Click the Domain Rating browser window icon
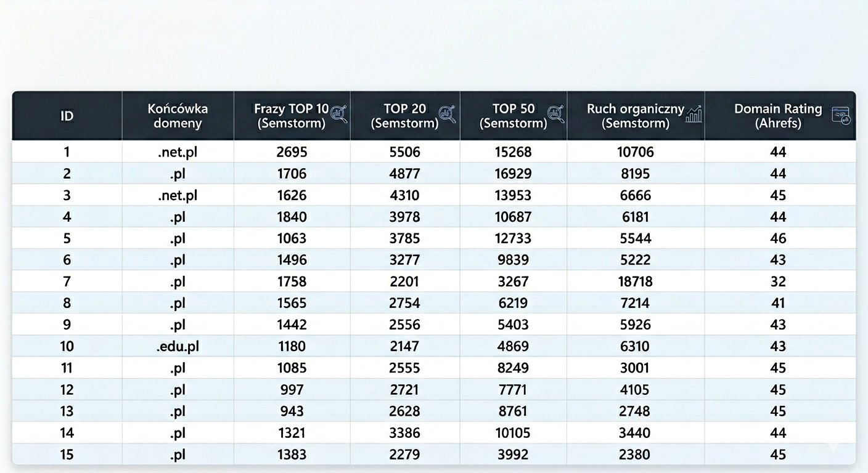The width and height of the screenshot is (868, 473). pos(841,115)
